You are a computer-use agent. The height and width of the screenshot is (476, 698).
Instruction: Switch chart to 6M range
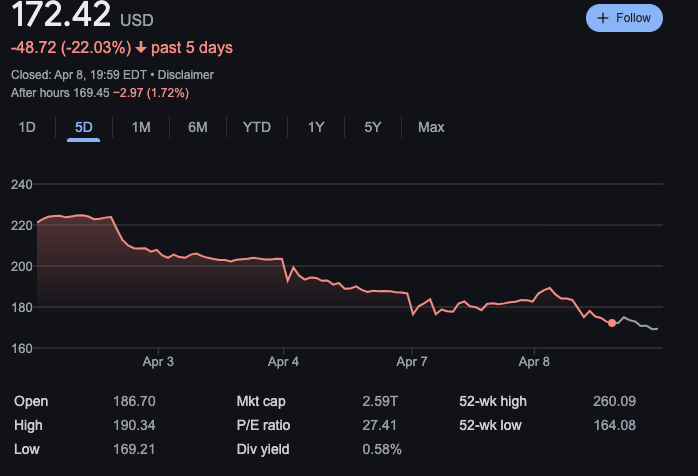coord(198,127)
